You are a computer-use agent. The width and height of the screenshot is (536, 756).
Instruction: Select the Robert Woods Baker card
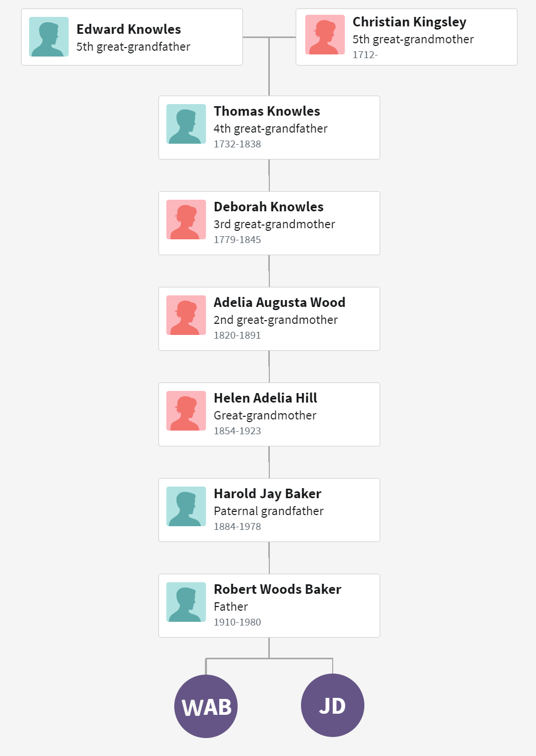269,605
